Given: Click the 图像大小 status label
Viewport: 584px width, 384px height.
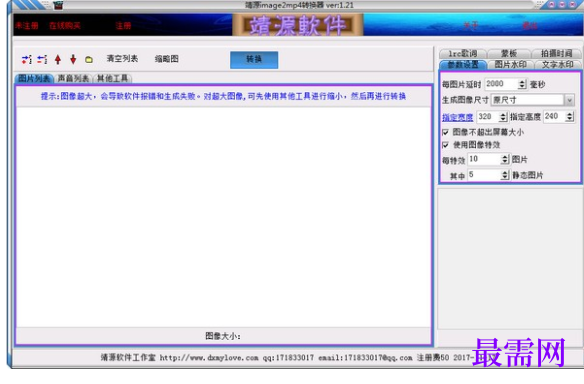Looking at the screenshot, I should [223, 336].
